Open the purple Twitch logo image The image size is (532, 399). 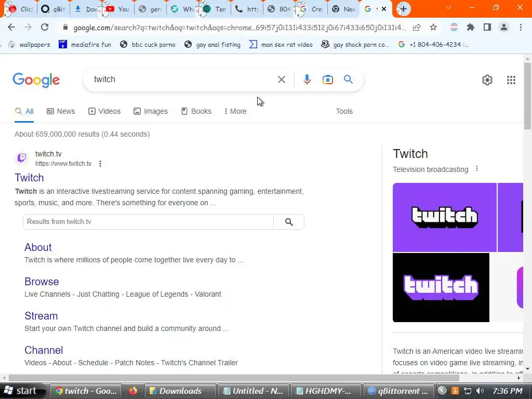click(445, 218)
